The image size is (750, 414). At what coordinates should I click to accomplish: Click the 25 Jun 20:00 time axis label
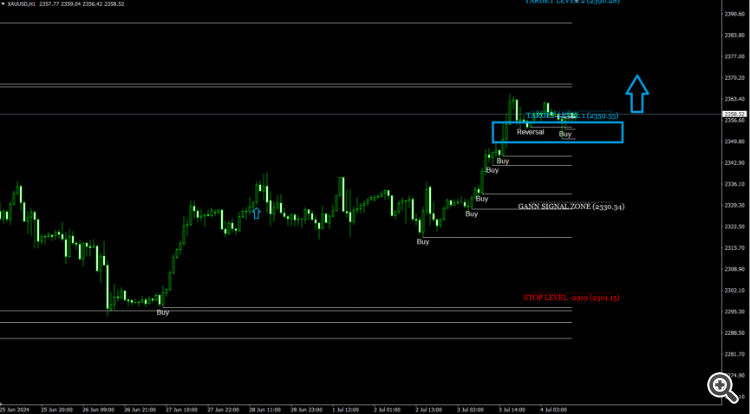point(57,410)
